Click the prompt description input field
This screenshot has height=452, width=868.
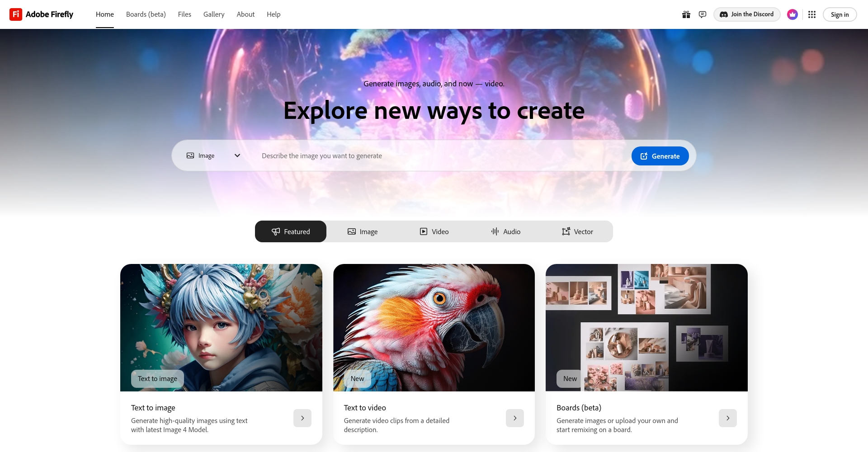pyautogui.click(x=441, y=155)
